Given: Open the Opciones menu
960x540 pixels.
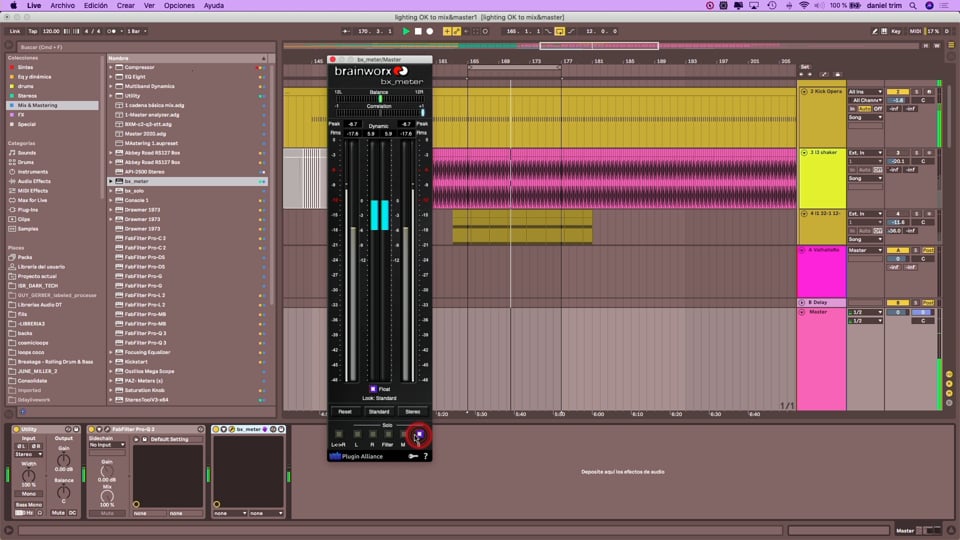Looking at the screenshot, I should [x=179, y=6].
